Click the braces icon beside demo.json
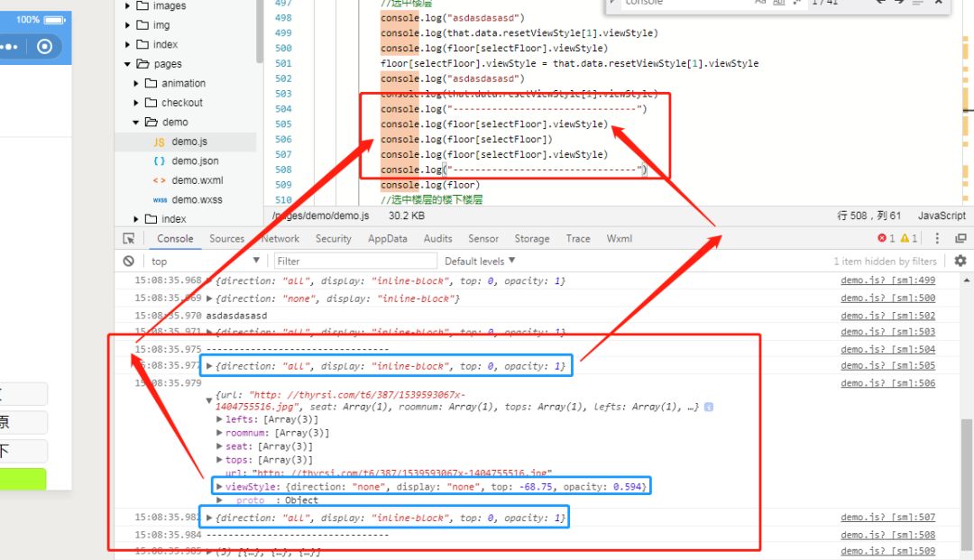 (159, 161)
